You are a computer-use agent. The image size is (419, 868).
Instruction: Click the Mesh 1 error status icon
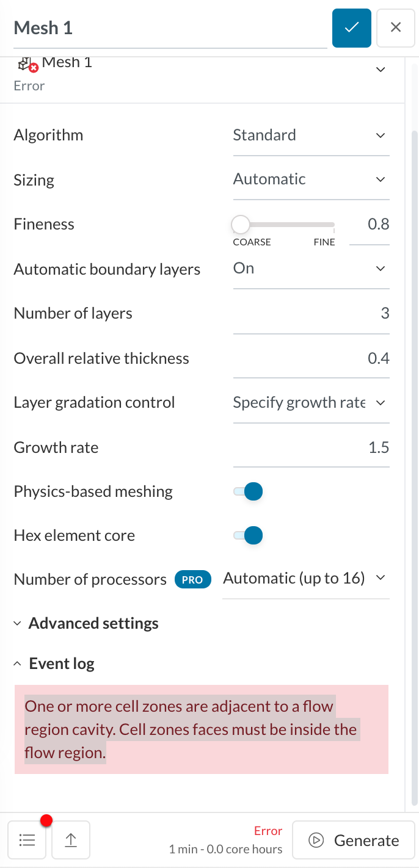pos(28,65)
